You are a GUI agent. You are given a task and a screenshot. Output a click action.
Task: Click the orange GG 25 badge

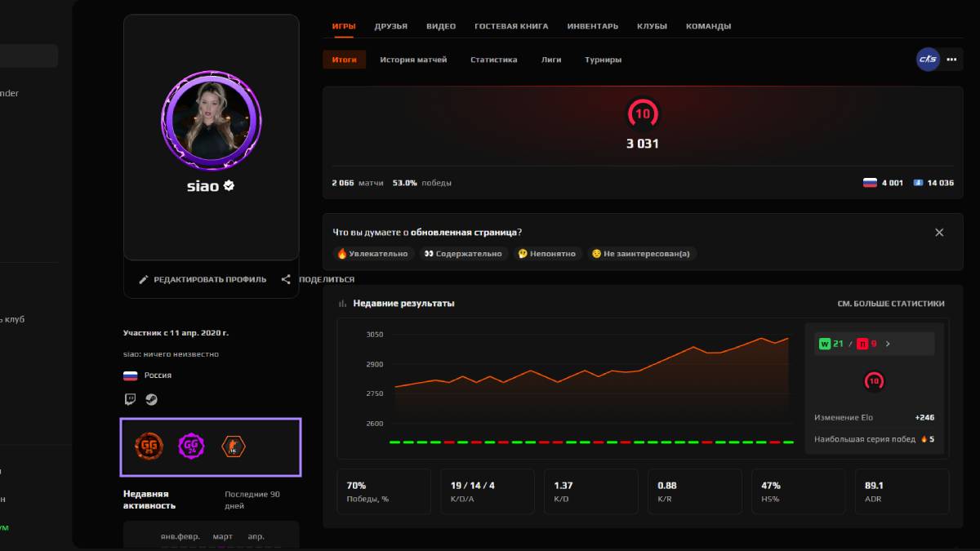pyautogui.click(x=149, y=446)
